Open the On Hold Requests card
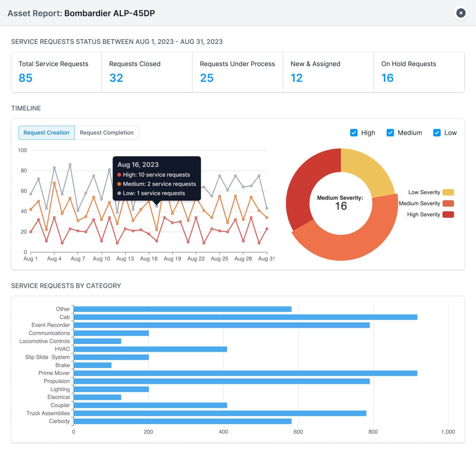Viewport: 476px width, 454px height. click(419, 72)
